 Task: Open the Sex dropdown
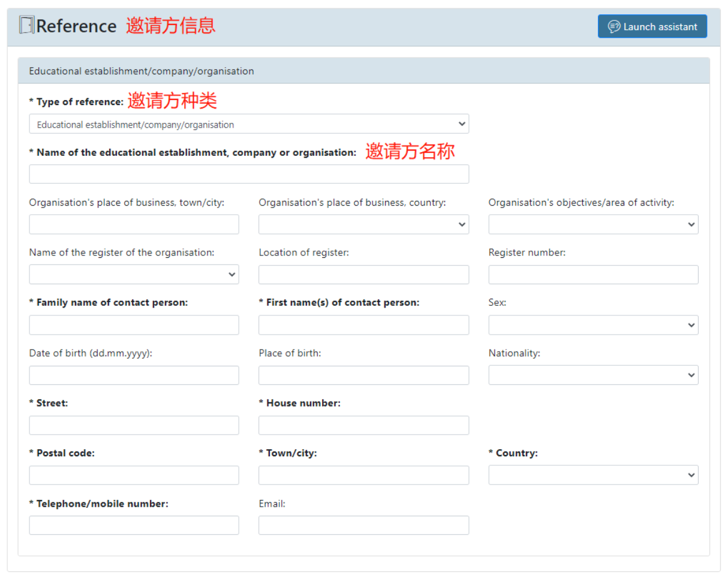(594, 325)
